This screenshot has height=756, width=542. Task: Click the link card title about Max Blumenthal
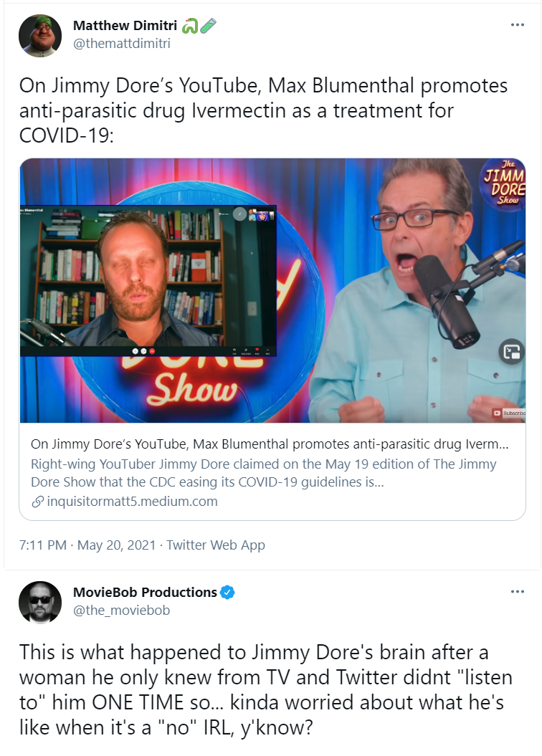click(270, 444)
